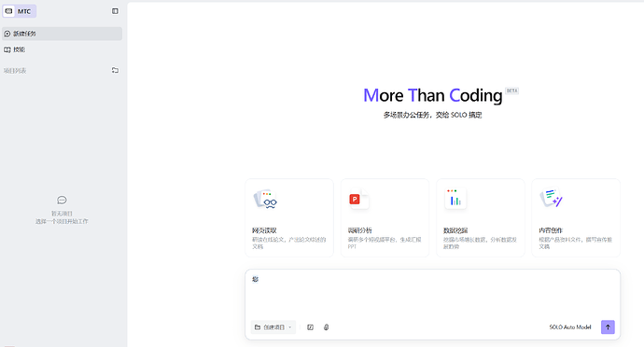The width and height of the screenshot is (644, 347).
Task: Click the More Than Coding heading
Action: pyautogui.click(x=432, y=95)
